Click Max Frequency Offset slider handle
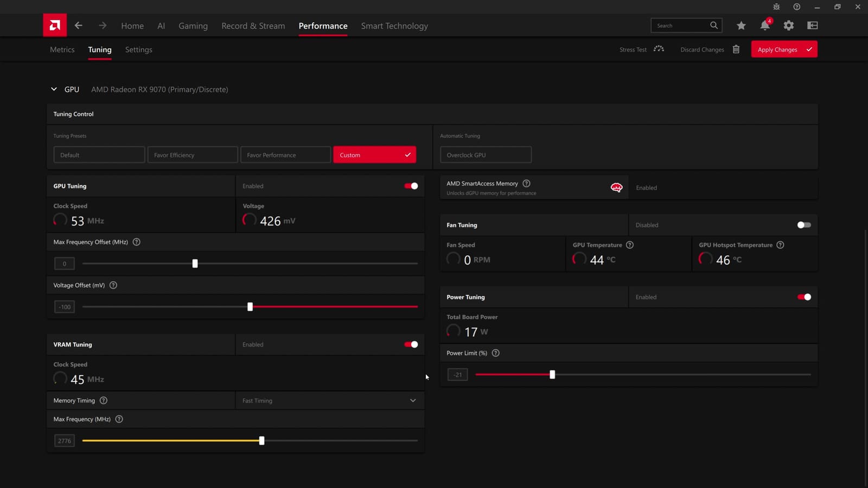Image resolution: width=868 pixels, height=488 pixels. click(195, 264)
